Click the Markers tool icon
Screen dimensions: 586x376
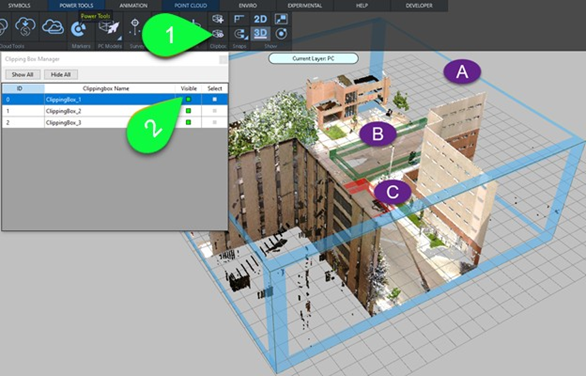coord(79,29)
